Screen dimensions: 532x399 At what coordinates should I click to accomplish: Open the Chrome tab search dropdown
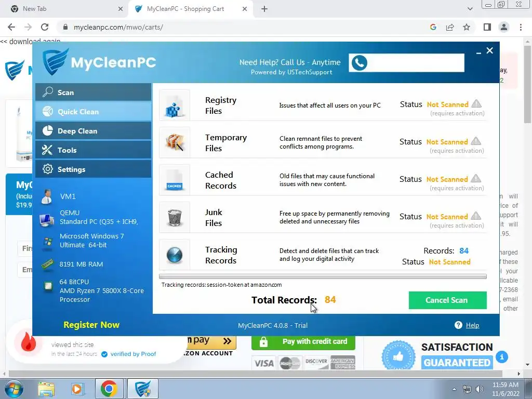[x=470, y=9]
